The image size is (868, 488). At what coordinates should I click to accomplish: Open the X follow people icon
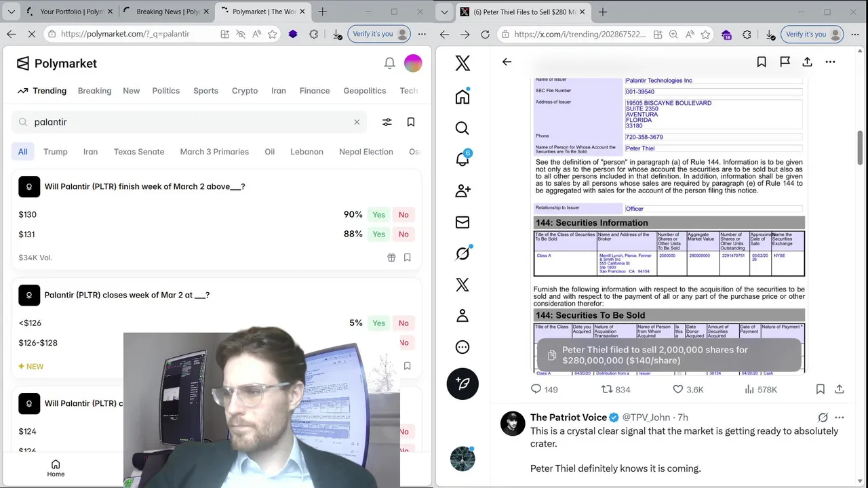462,191
